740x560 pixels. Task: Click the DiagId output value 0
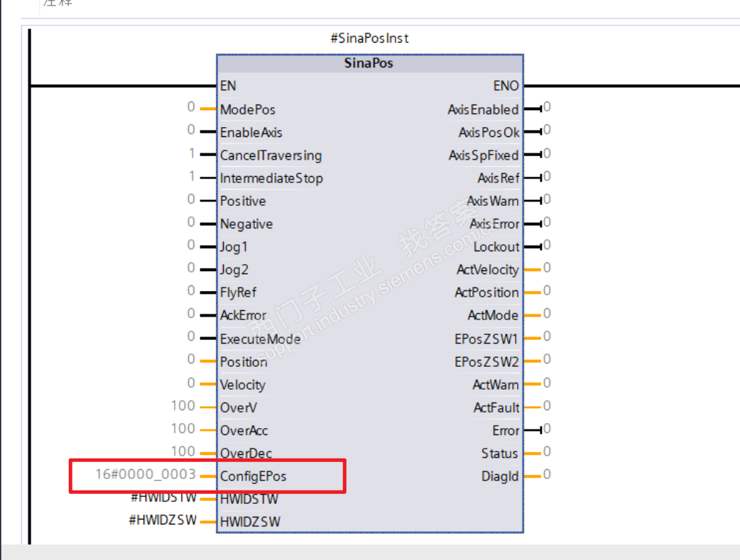547,474
